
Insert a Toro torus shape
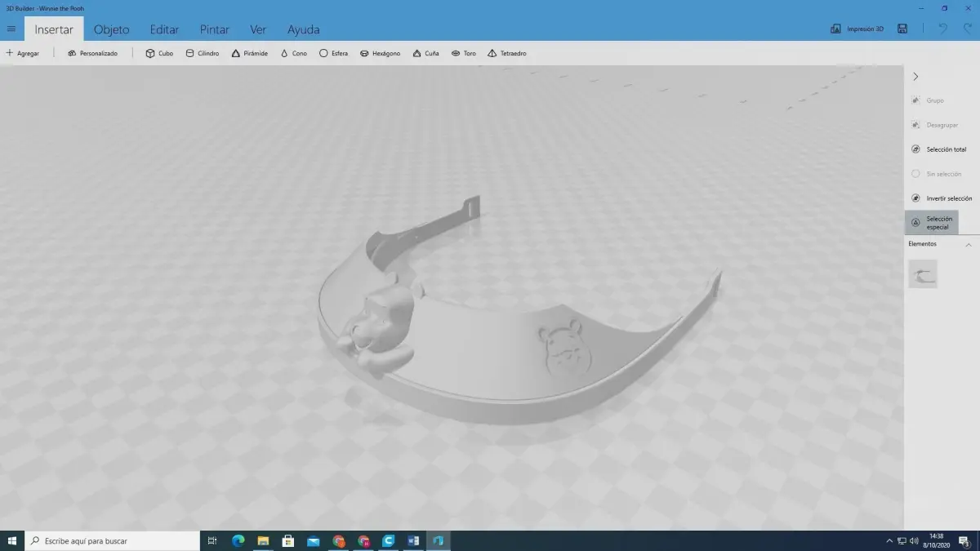[463, 53]
